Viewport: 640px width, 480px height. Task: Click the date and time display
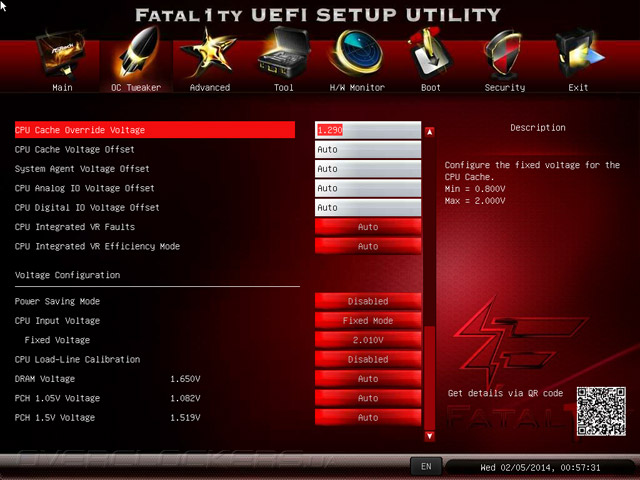[540, 467]
